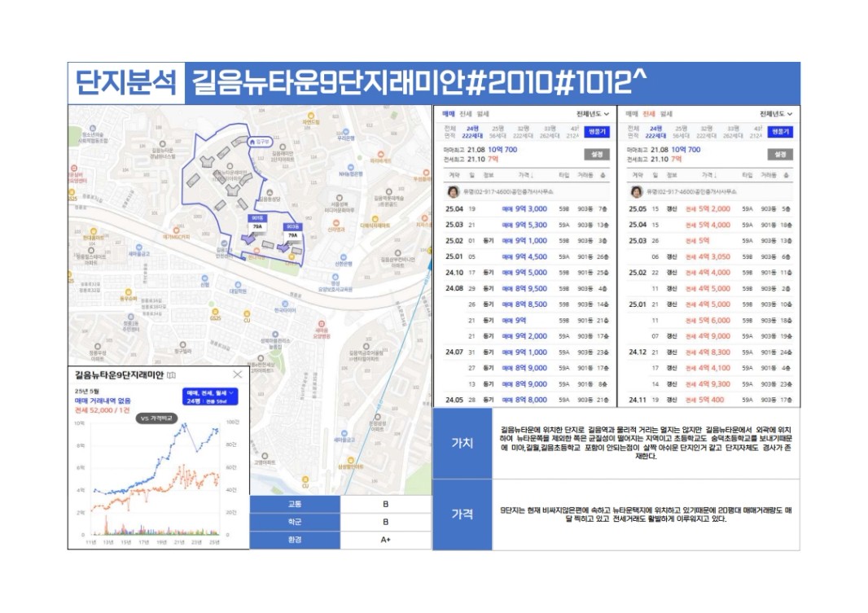
Task: Click the 메가MGC커피 map icon
Action: tap(176, 230)
